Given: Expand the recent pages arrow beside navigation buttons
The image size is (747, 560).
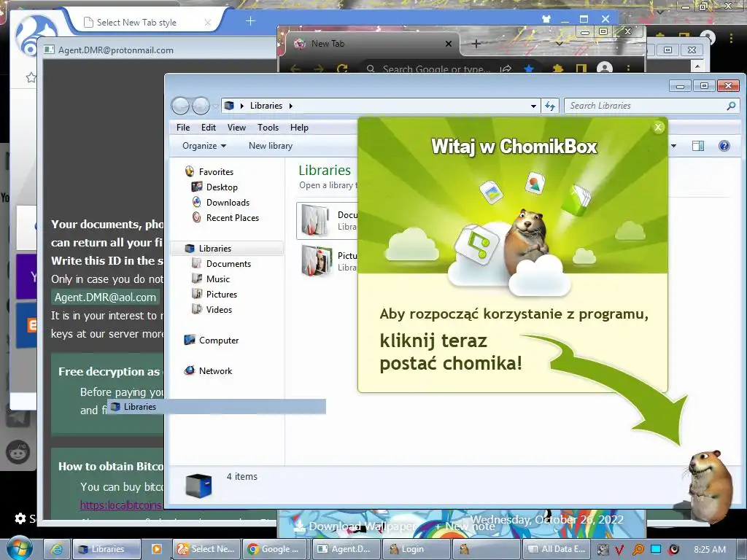Looking at the screenshot, I should [x=215, y=106].
